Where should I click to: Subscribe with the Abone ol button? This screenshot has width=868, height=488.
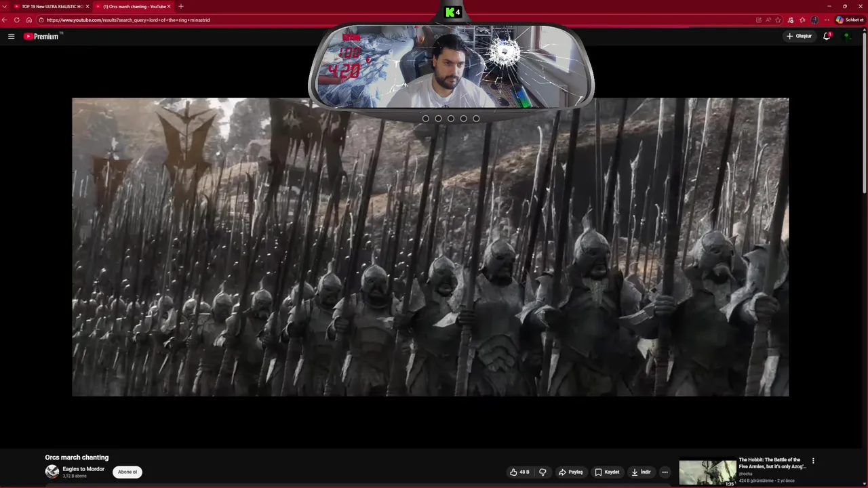(x=127, y=472)
